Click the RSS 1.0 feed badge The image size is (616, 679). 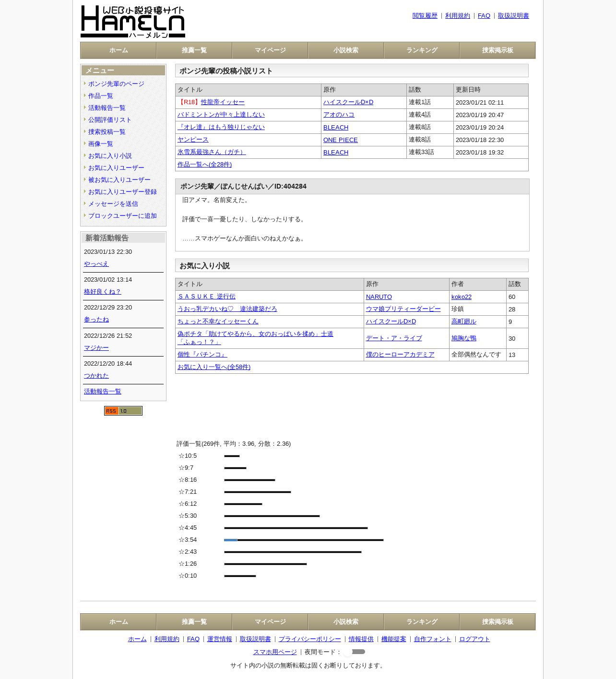point(123,411)
